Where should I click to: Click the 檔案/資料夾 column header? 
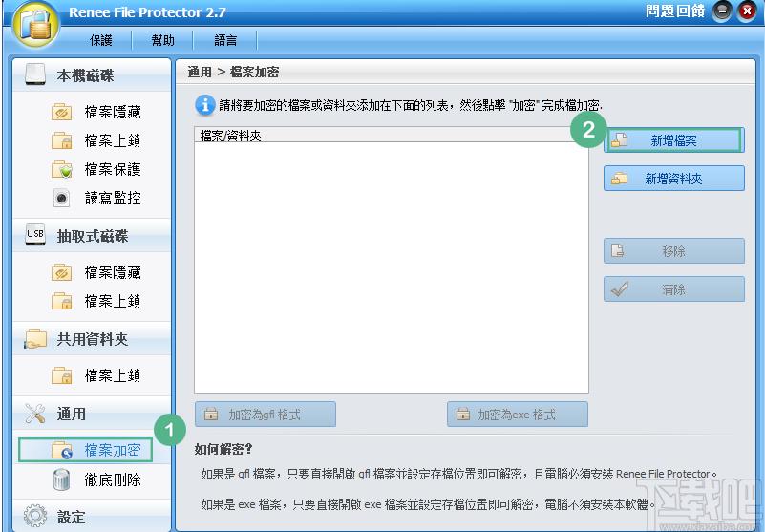pos(392,136)
